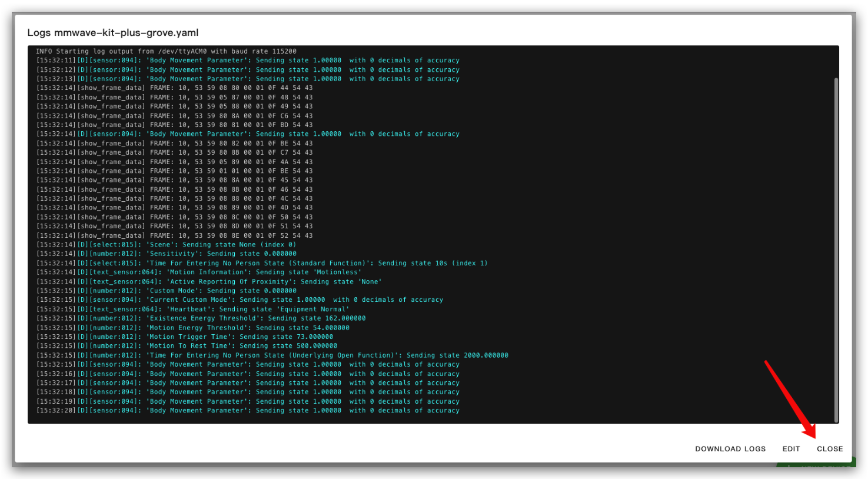Select the dialog title 'Logs mmwave-kit-plus-grove.yaml'
Viewport: 868px width, 479px height.
pos(113,33)
